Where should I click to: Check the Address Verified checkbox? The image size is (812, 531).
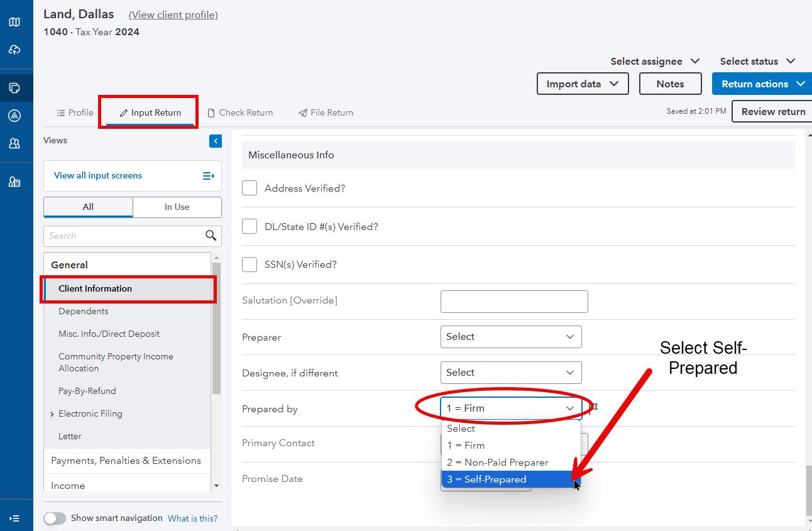250,188
